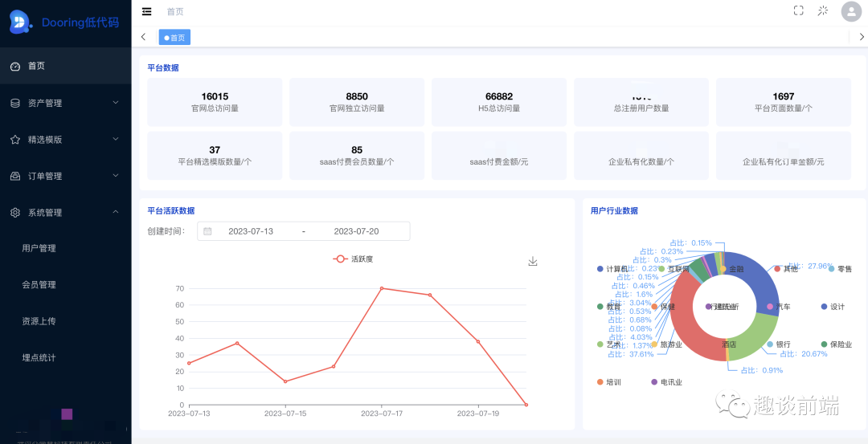Click the H5总访问量 66882 card
This screenshot has width=868, height=444.
pos(499,102)
